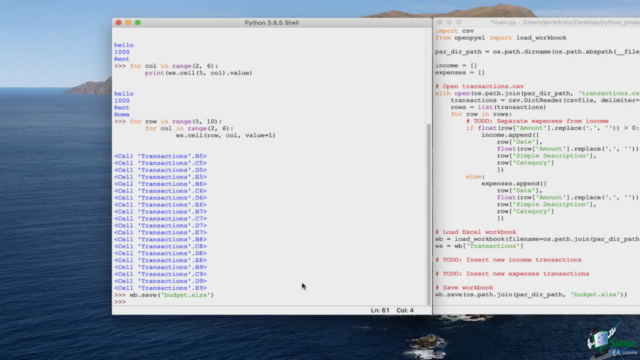
Task: Click the <Cell 'Transactions'.B6> output line
Action: click(160, 184)
